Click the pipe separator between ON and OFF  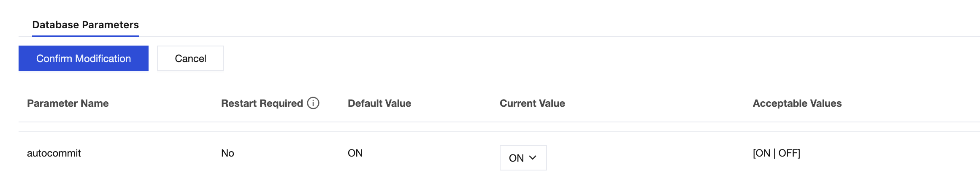(774, 153)
